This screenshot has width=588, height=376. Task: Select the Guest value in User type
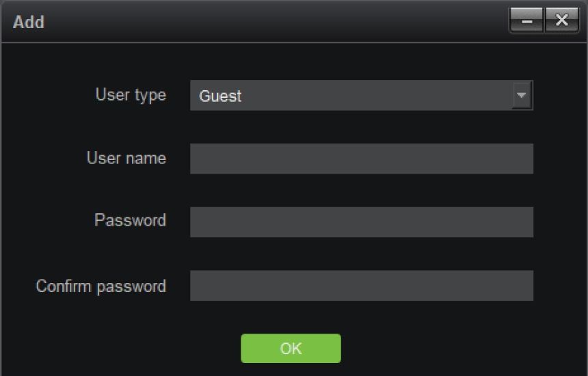tap(221, 96)
